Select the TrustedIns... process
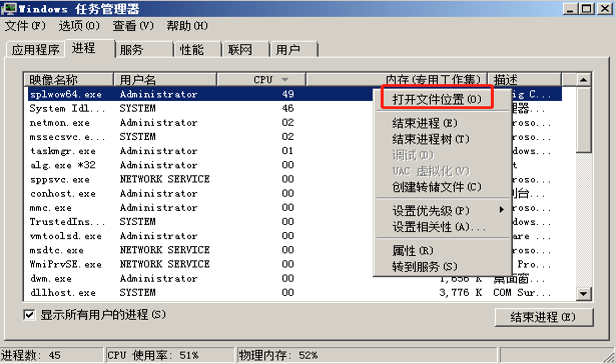 tap(67, 222)
